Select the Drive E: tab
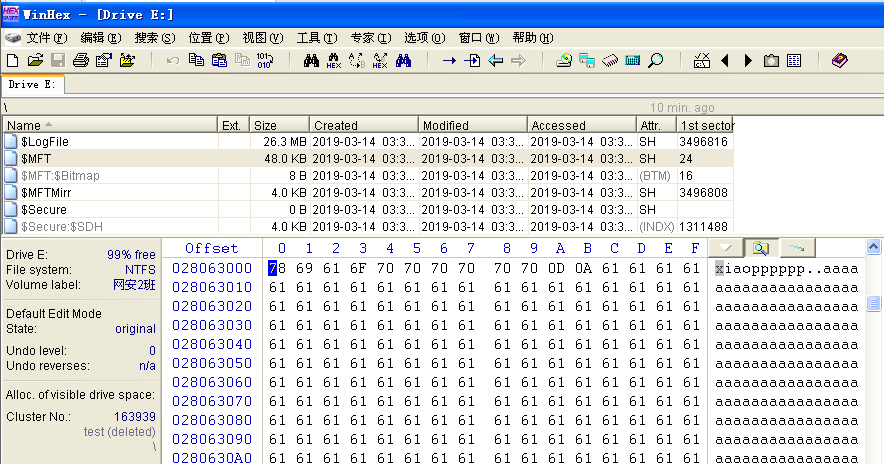This screenshot has height=464, width=884. tap(32, 85)
